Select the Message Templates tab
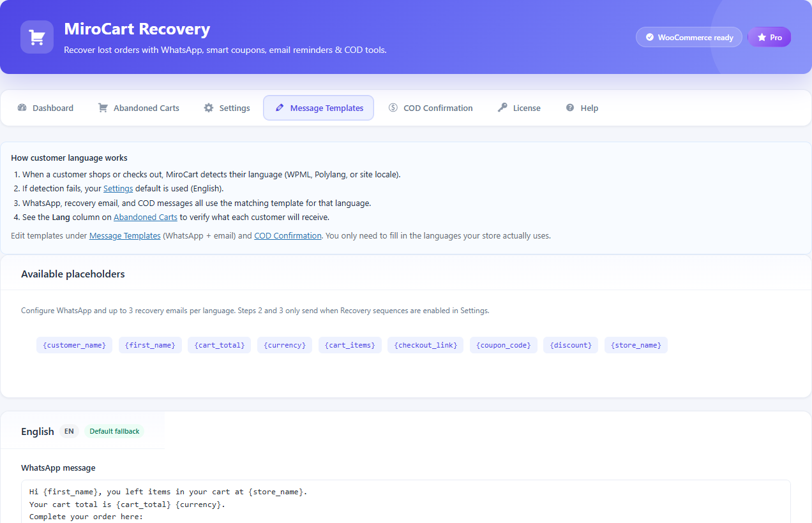Viewport: 812px width, 523px height. coord(319,108)
